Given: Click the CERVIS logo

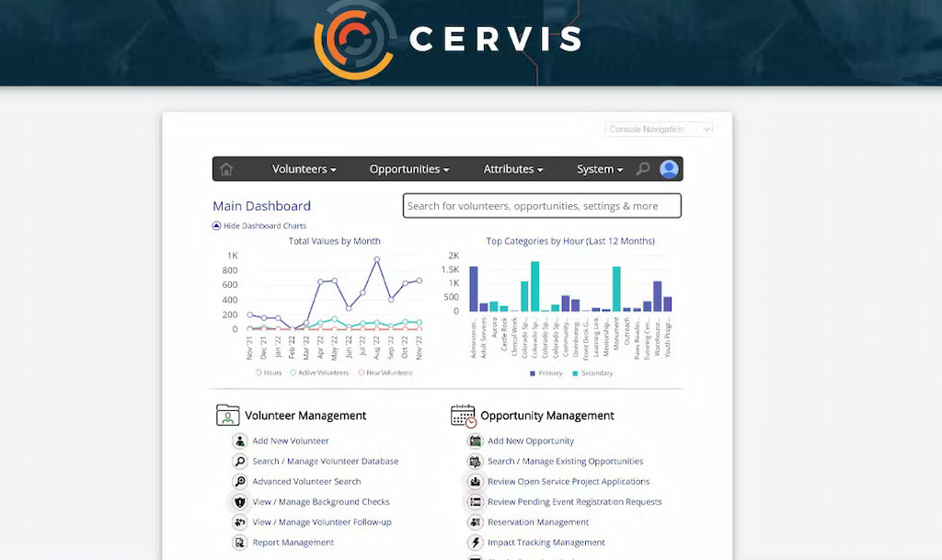Looking at the screenshot, I should pos(448,39).
